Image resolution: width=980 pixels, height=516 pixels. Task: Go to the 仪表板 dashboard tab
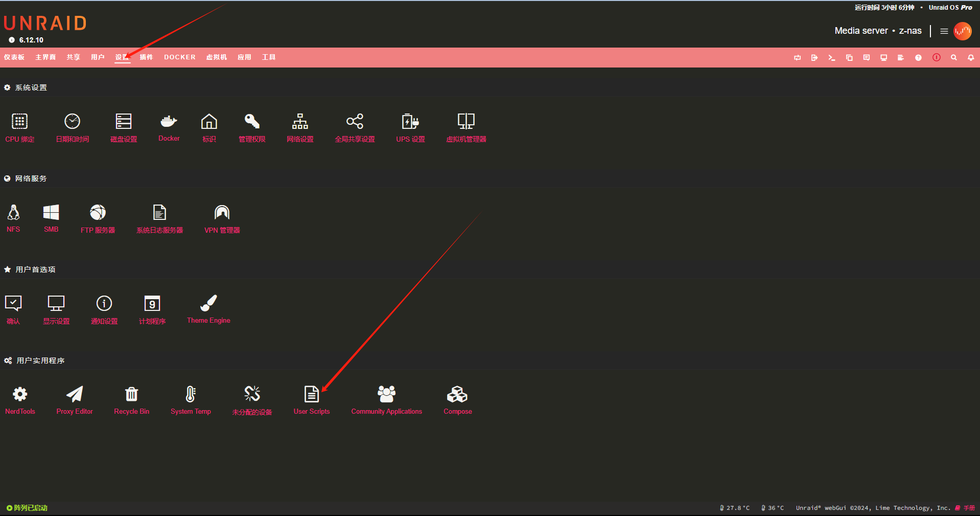pos(14,57)
